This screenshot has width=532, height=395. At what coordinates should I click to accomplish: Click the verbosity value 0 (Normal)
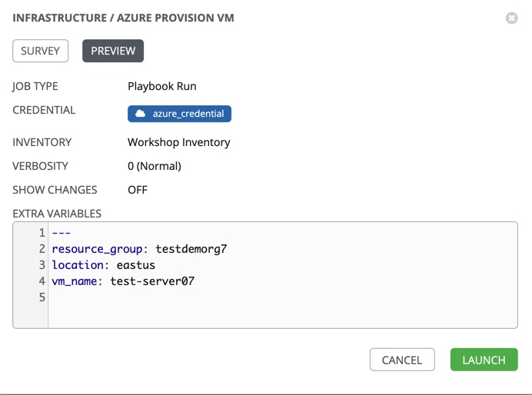click(x=155, y=166)
